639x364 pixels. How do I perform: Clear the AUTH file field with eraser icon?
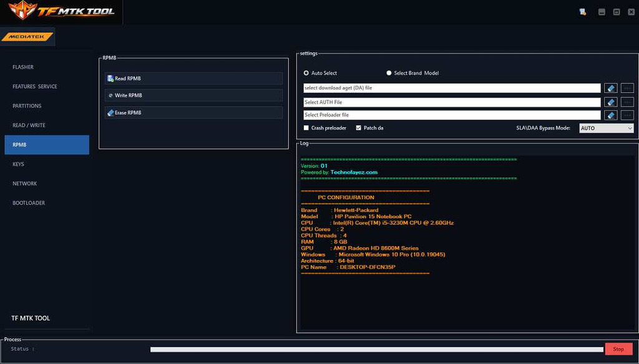[610, 102]
